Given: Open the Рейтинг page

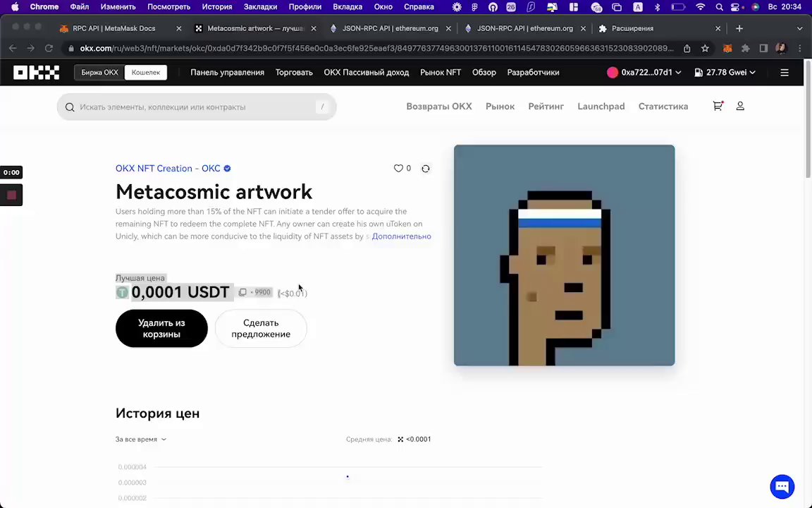Looking at the screenshot, I should (x=546, y=107).
